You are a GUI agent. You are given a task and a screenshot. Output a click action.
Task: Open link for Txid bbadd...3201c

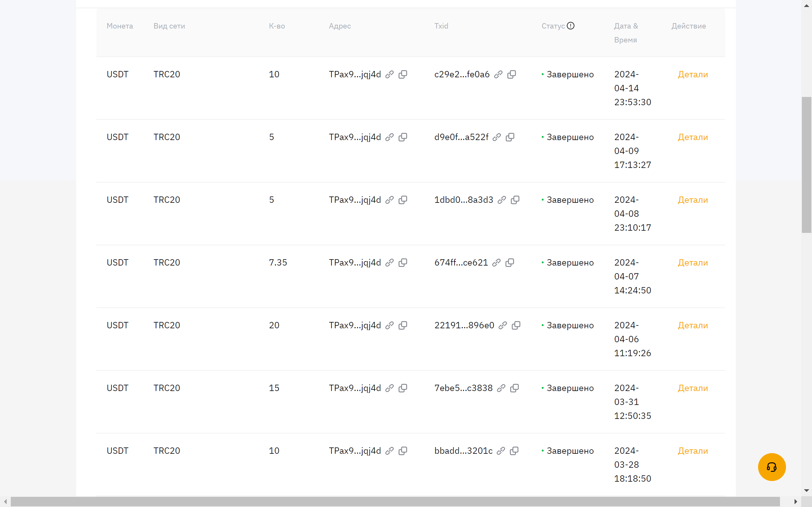501,451
